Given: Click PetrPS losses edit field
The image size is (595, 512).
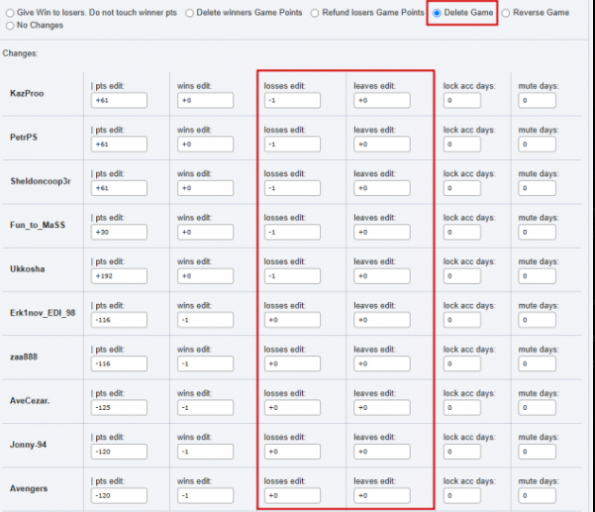Looking at the screenshot, I should point(292,144).
